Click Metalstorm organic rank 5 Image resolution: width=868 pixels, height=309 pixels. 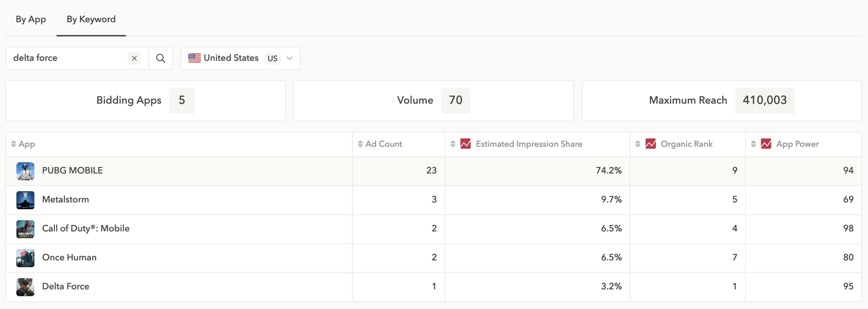735,199
